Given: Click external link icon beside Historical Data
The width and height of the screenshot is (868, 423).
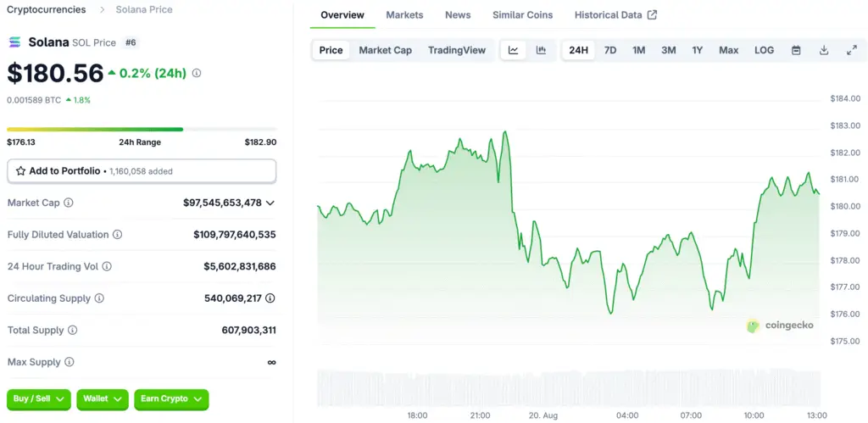Looking at the screenshot, I should (652, 15).
